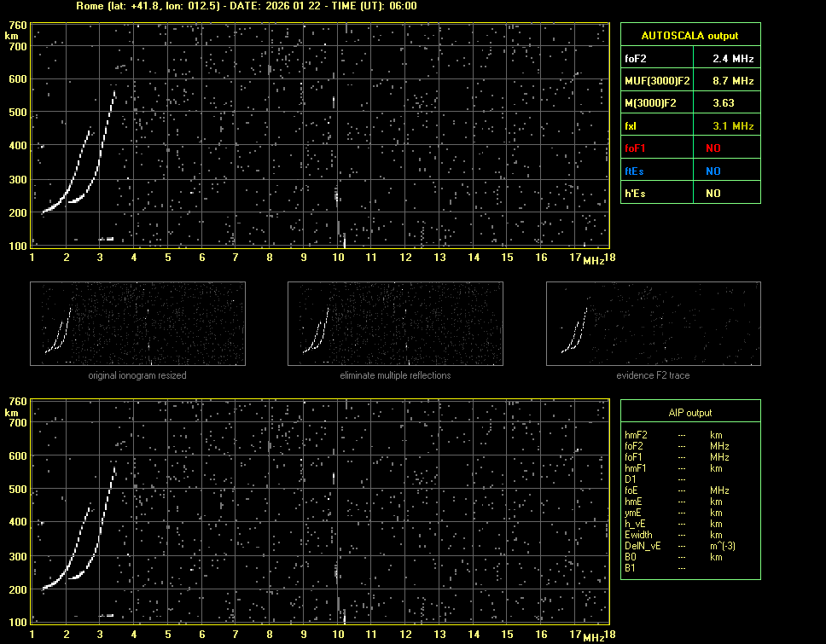The width and height of the screenshot is (826, 644).
Task: Select the MUF(3000)F2 value 8.7 MHz
Action: (733, 81)
